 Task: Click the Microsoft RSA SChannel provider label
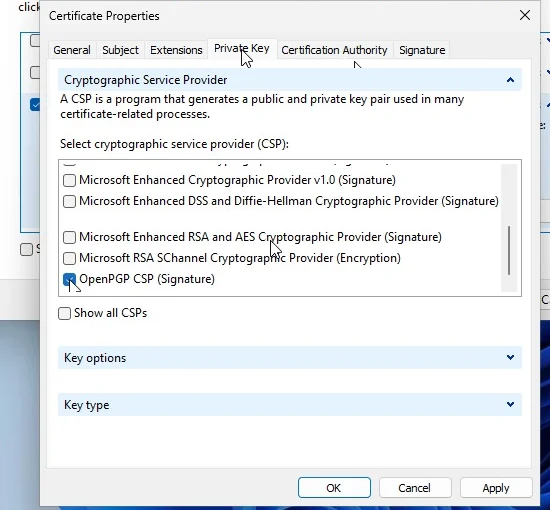tap(240, 258)
